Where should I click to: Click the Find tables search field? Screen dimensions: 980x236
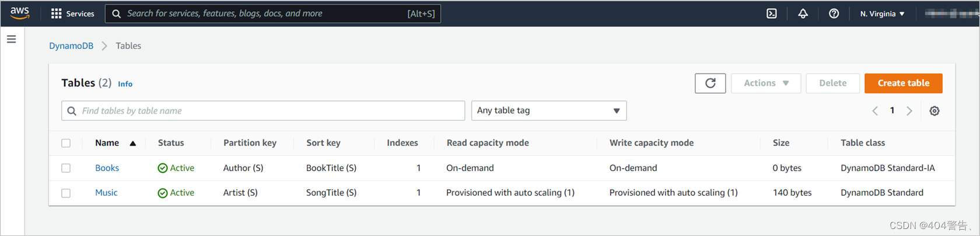click(x=262, y=110)
